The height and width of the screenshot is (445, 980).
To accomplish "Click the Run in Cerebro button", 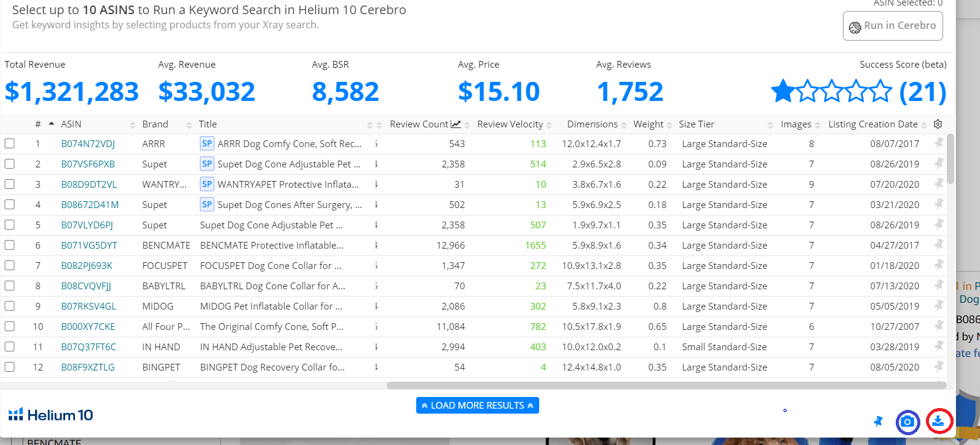I will 893,26.
